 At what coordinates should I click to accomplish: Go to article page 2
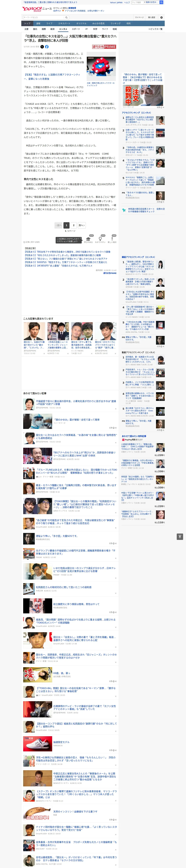(74, 225)
